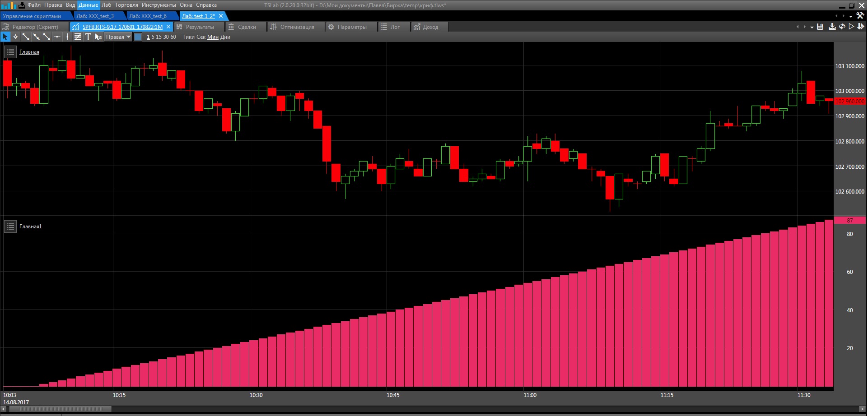
Task: Select the horizontal line tool
Action: click(x=57, y=37)
